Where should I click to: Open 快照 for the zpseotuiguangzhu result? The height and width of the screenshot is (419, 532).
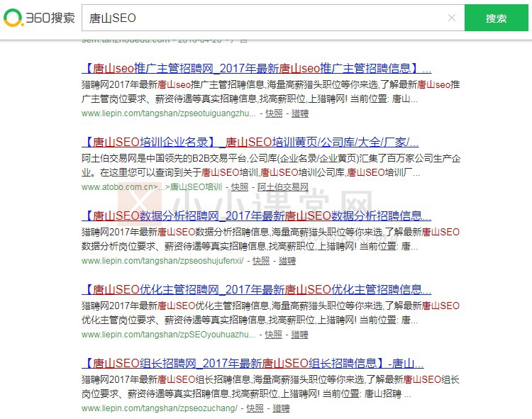[x=274, y=113]
